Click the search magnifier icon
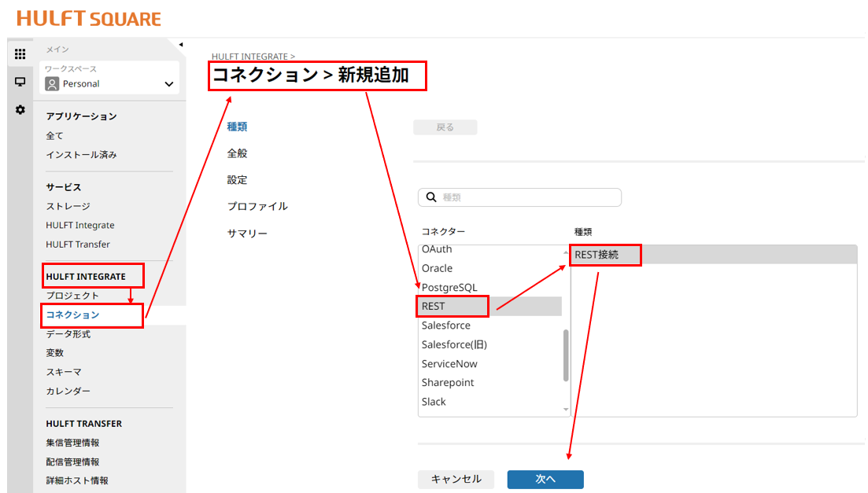868x493 pixels. point(431,197)
